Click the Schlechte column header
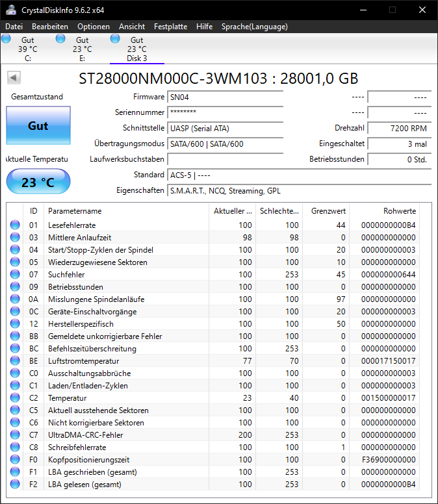The height and width of the screenshot is (504, 438). pos(279,211)
